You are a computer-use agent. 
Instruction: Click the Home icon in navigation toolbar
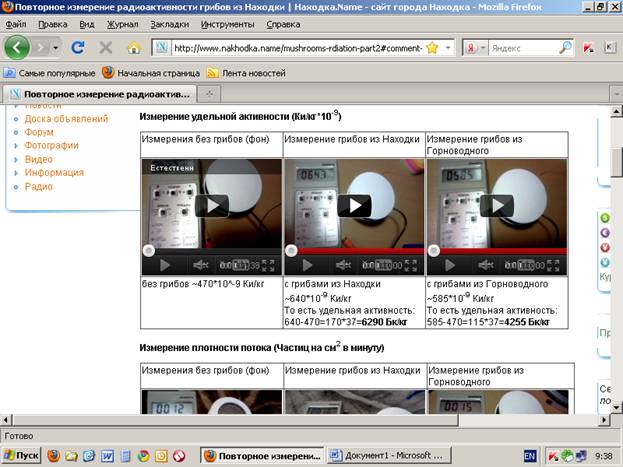click(134, 47)
